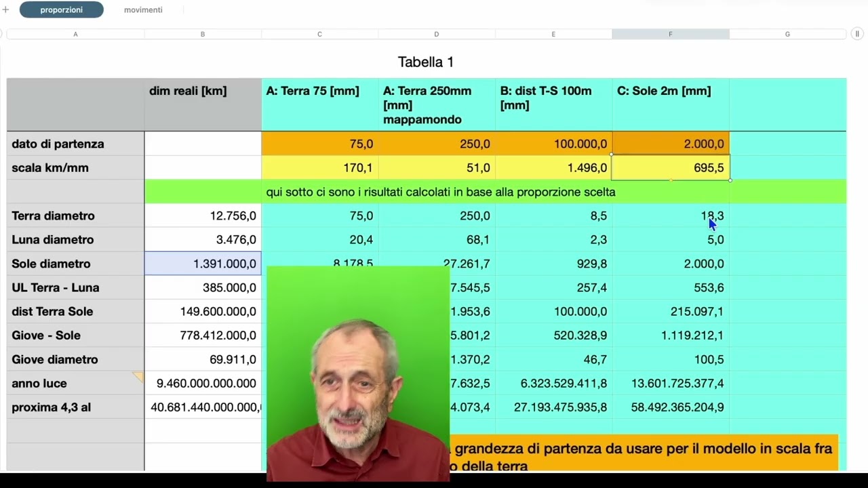Select column E header

(553, 34)
